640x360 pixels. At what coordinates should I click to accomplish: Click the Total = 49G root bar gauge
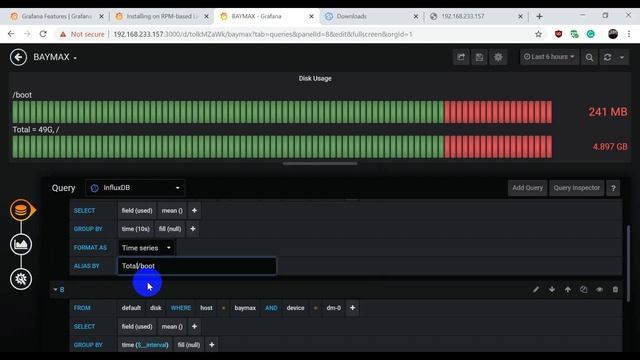(x=282, y=147)
